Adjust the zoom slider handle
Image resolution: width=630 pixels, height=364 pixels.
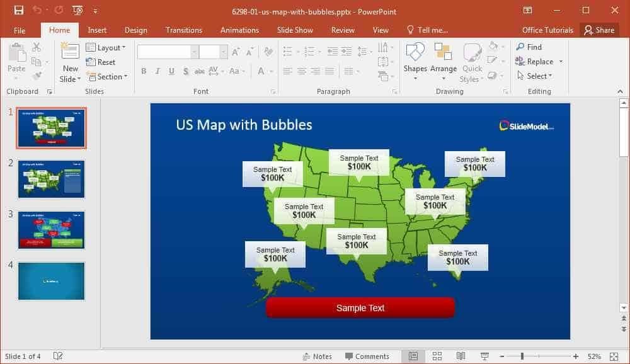coord(522,356)
